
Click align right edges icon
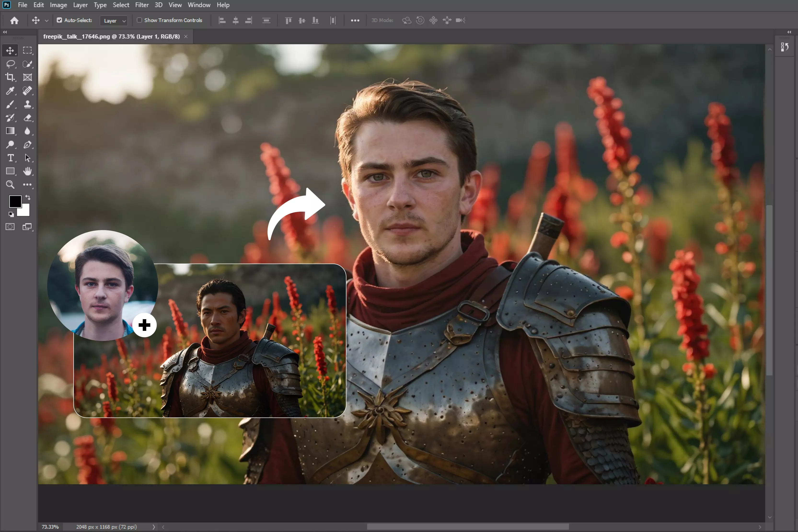[249, 20]
